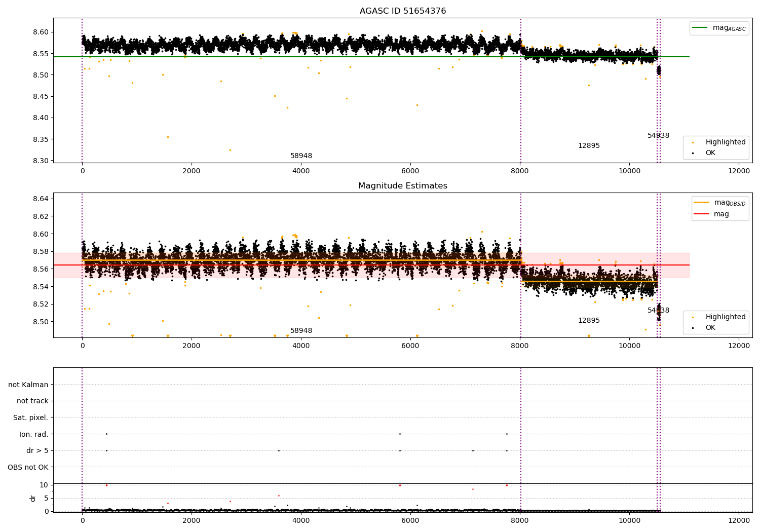Click the 8.54 y-tick in the middle plot

pos(41,287)
